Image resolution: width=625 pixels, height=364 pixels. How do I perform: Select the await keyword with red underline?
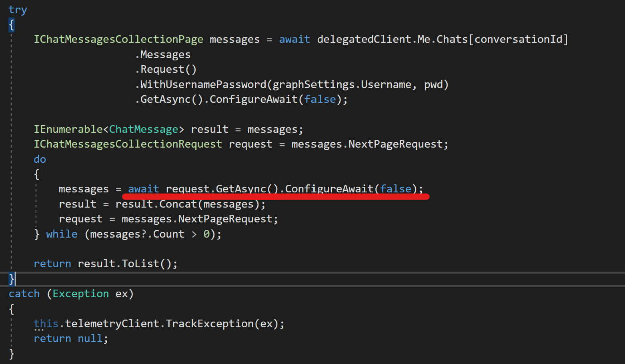(x=143, y=188)
